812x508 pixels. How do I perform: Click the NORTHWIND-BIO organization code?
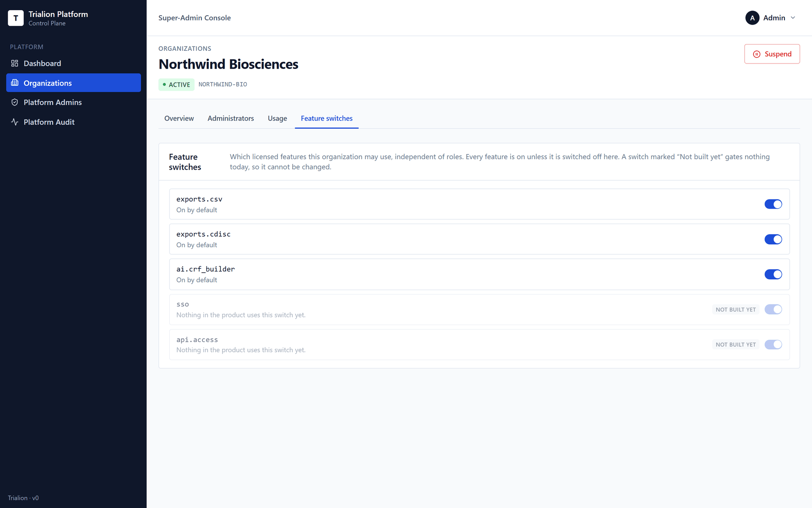223,85
